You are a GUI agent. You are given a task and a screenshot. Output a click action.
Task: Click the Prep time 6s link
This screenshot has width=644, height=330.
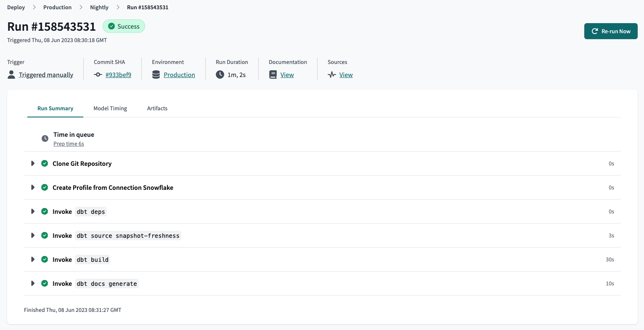coord(69,144)
